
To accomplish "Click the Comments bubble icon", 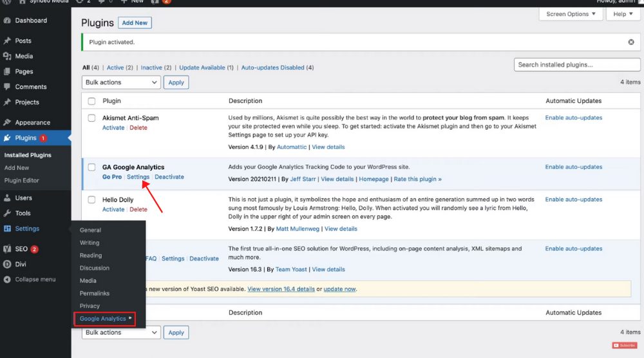I will pos(7,87).
